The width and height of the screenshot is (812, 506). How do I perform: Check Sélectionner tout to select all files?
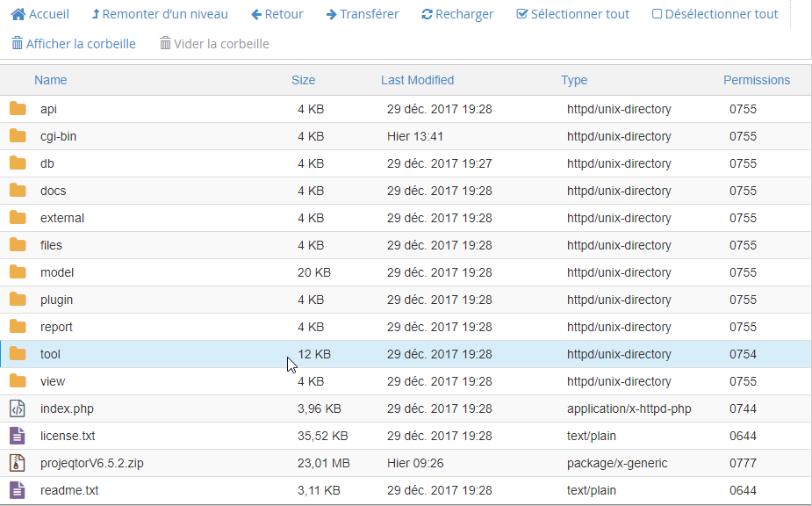572,14
